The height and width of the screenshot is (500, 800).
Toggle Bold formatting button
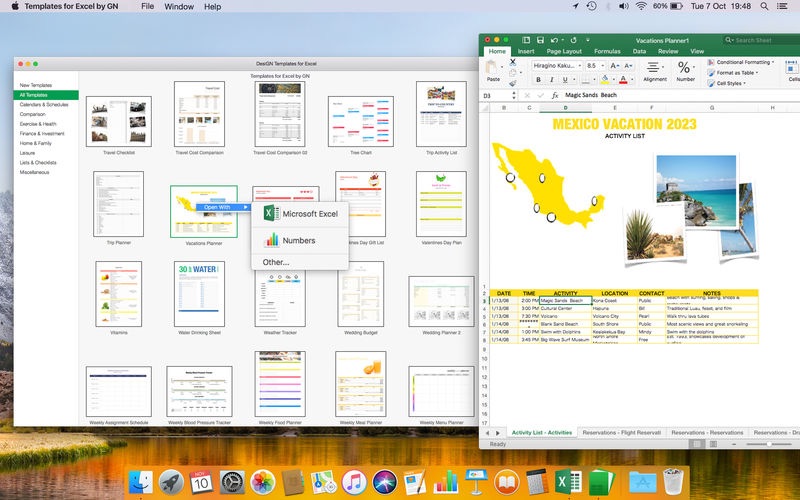537,79
